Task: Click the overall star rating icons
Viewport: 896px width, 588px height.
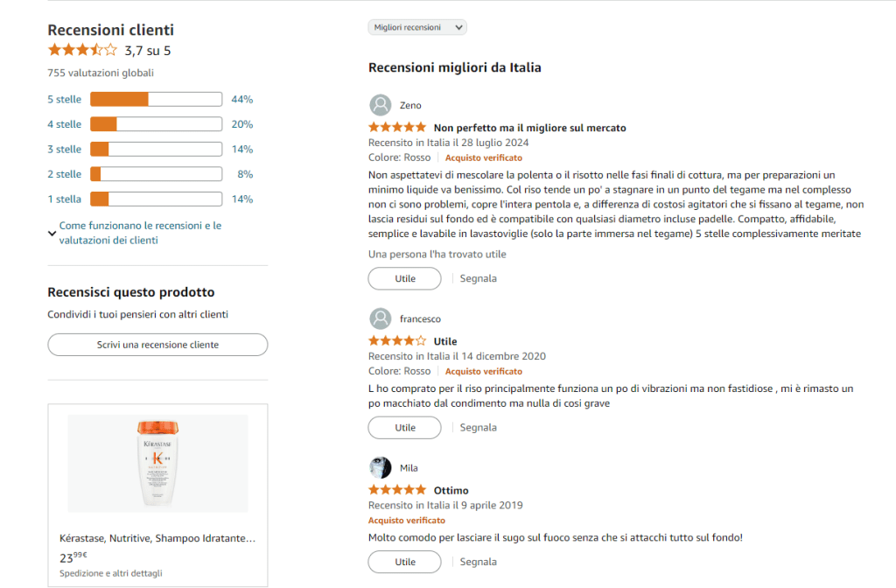Action: [x=82, y=50]
